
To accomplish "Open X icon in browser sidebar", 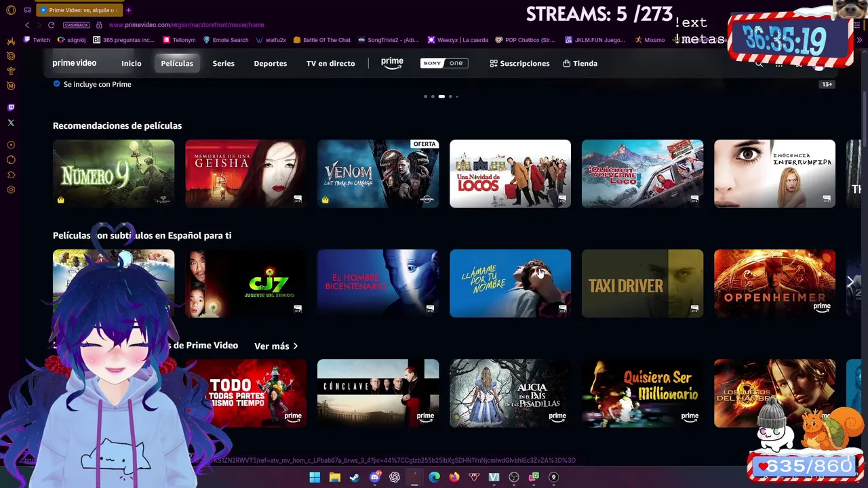I will 11,123.
